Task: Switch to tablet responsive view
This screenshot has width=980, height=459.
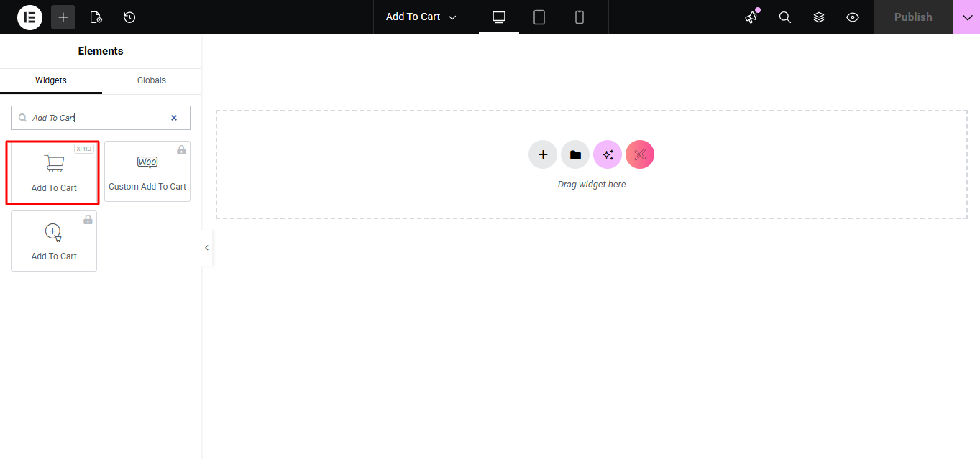Action: click(x=539, y=17)
